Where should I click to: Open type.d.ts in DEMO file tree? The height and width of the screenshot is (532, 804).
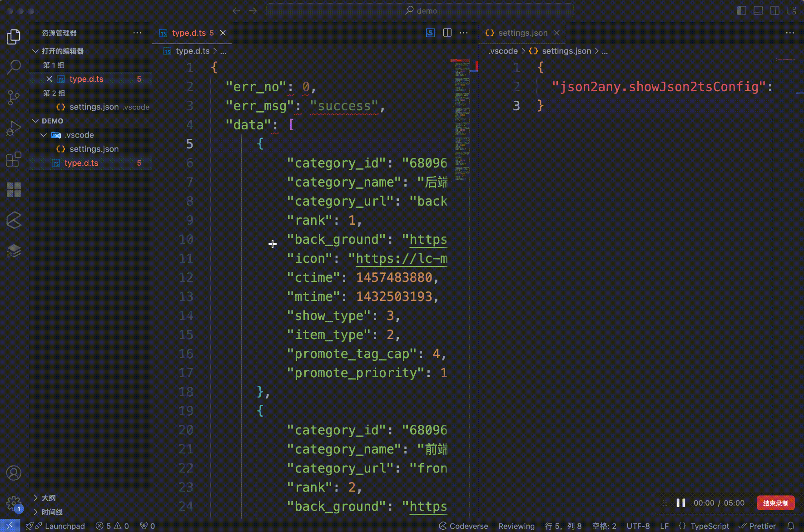[x=90, y=163]
